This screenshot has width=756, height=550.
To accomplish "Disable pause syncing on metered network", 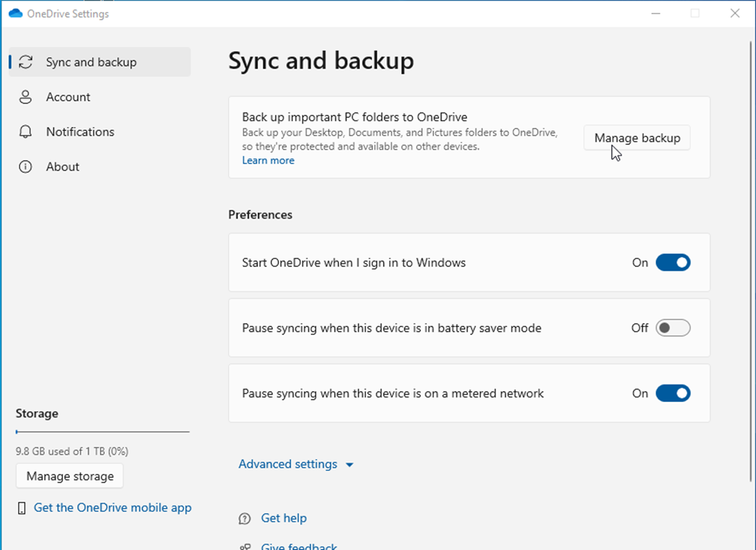I will click(672, 393).
